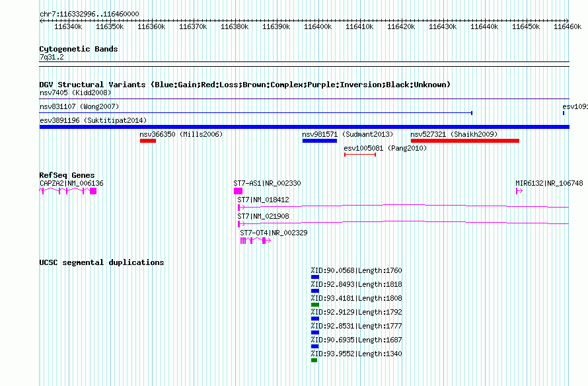This screenshot has height=386, width=588.
Task: Open nsv527321 (Shaikh2009) label
Action: coord(454,134)
